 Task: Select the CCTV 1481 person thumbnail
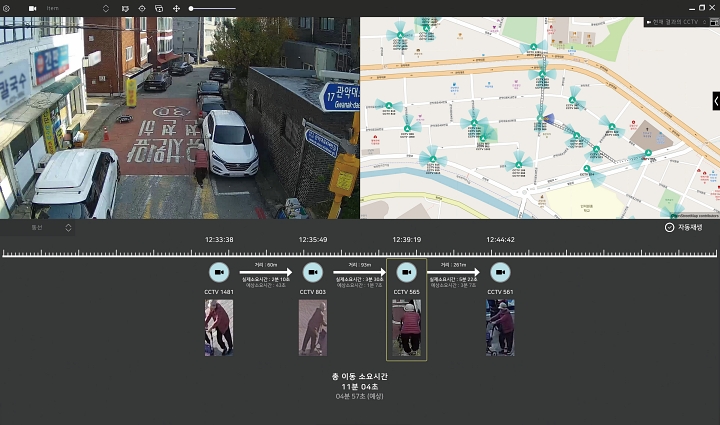tap(218, 328)
